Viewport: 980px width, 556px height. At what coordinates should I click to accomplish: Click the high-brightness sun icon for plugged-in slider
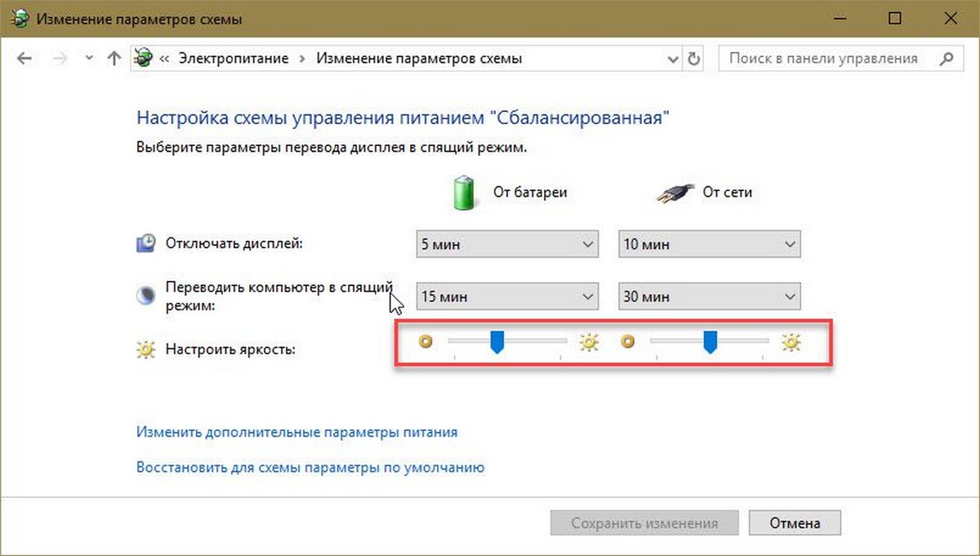pyautogui.click(x=791, y=343)
